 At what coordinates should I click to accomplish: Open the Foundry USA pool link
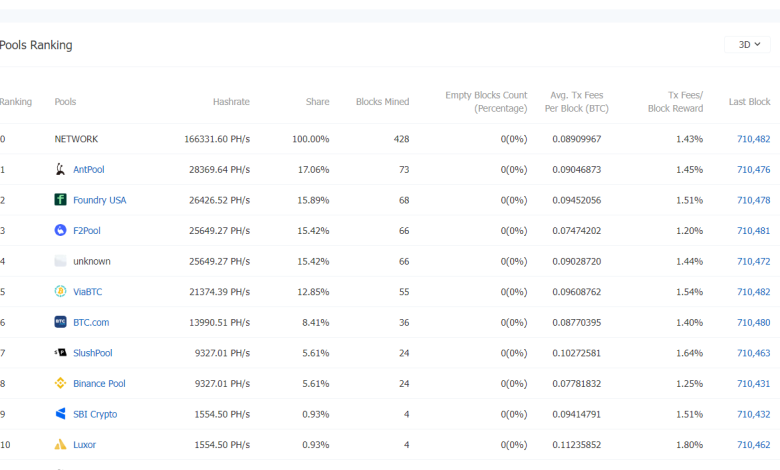(x=99, y=200)
